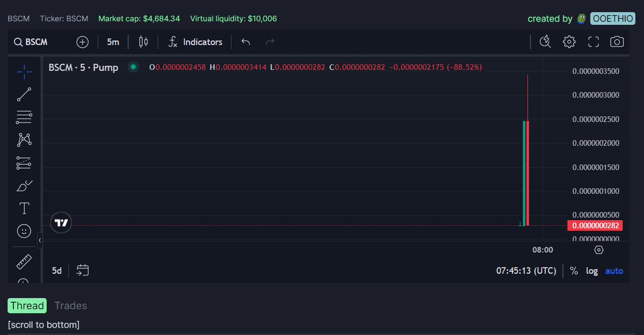The height and width of the screenshot is (335, 644).
Task: Click the Market cap $4,684.34 text
Action: 139,19
